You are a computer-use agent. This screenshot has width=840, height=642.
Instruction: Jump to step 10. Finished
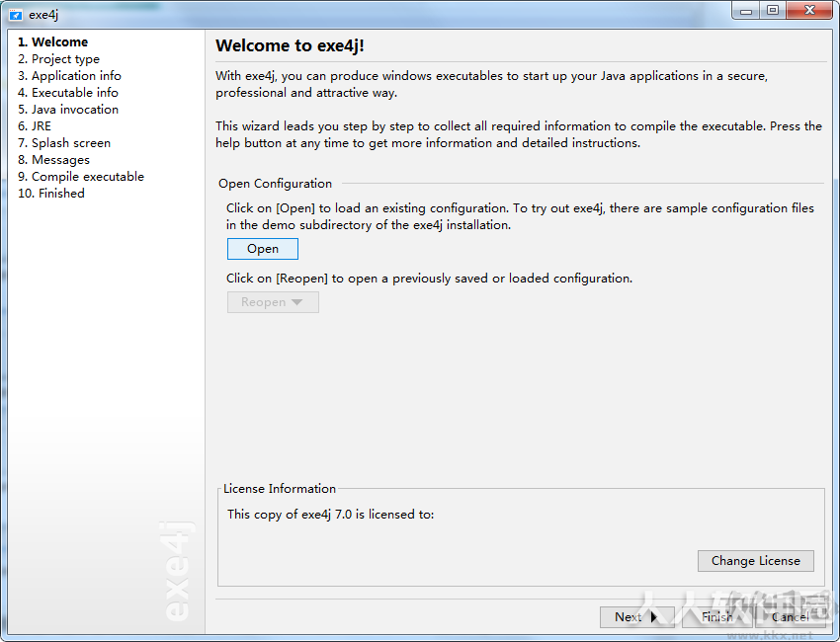(x=50, y=194)
